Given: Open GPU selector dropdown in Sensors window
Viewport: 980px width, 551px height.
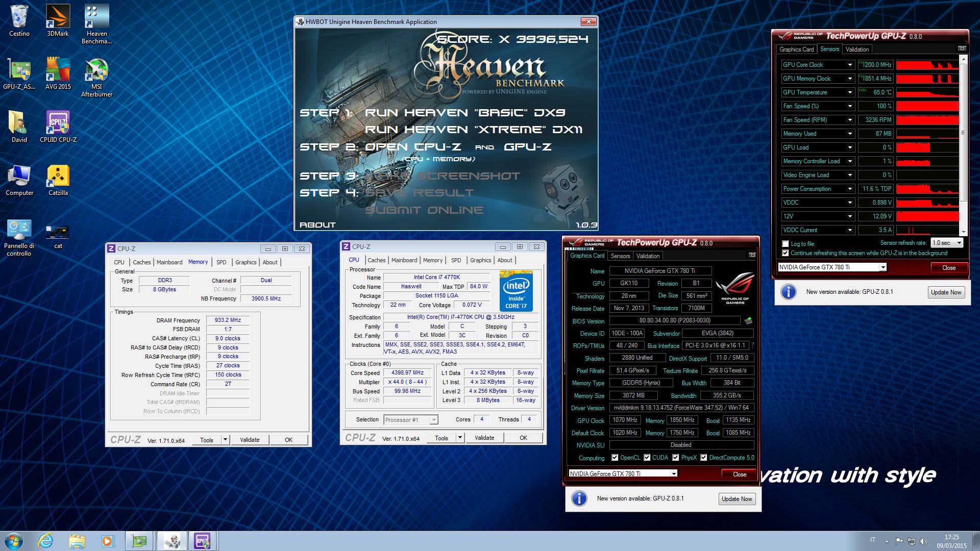Looking at the screenshot, I should 883,267.
